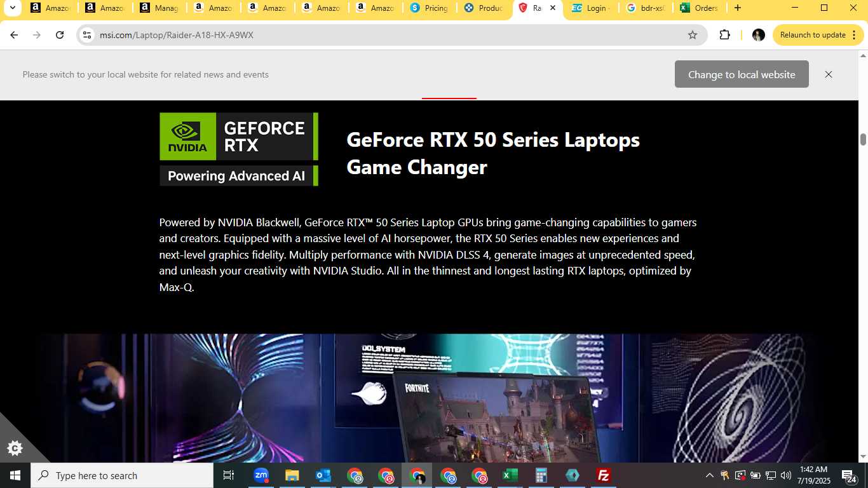
Task: Switch to the Pricing tab
Action: click(x=430, y=8)
